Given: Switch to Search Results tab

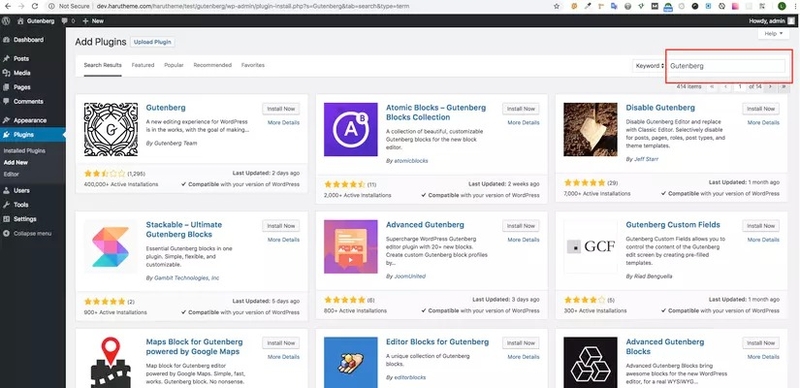Looking at the screenshot, I should (x=103, y=65).
